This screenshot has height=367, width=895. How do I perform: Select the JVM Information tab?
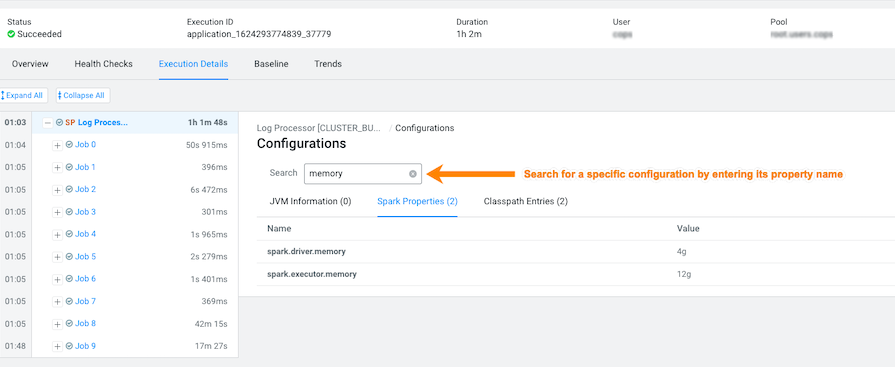pyautogui.click(x=310, y=201)
